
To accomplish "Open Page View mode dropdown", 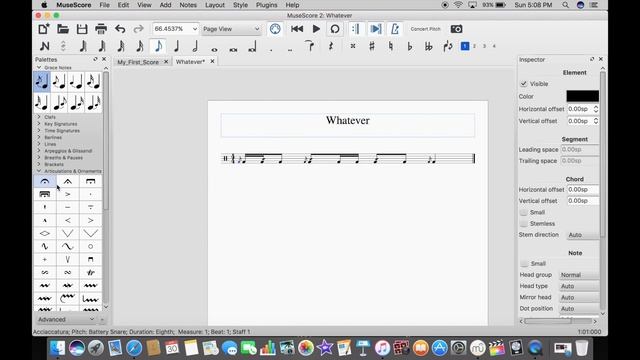I will [x=231, y=29].
